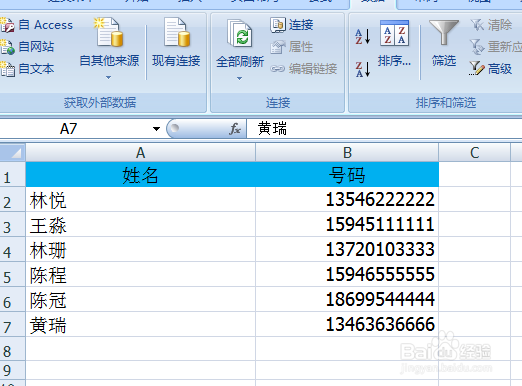This screenshot has height=386, width=522.
Task: Select cell containing 王淼
Action: [140, 224]
